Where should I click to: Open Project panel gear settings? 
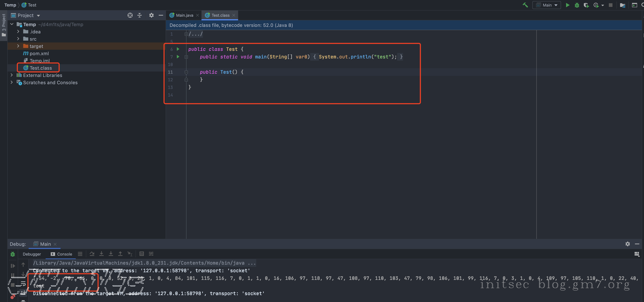151,15
